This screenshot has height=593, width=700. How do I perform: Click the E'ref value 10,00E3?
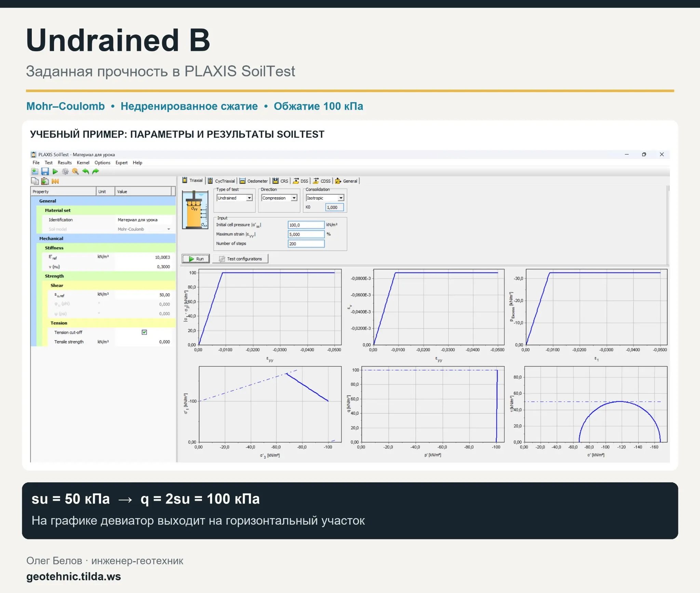[162, 257]
